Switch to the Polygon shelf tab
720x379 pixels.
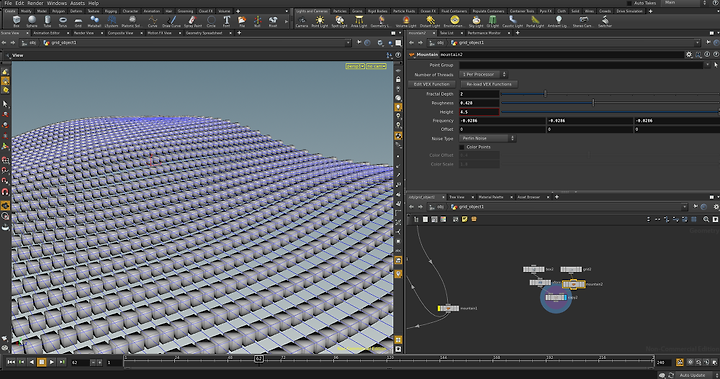pos(58,11)
